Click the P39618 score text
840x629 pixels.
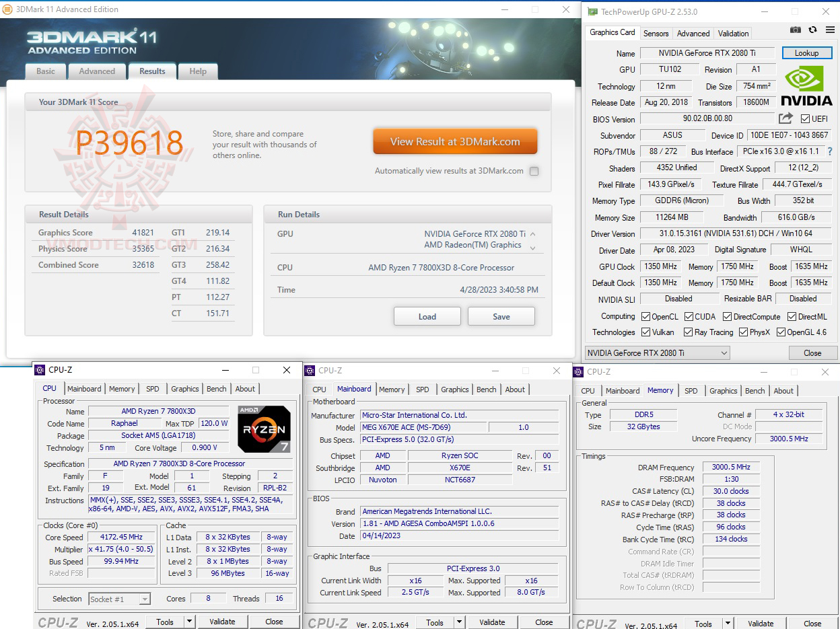(129, 143)
